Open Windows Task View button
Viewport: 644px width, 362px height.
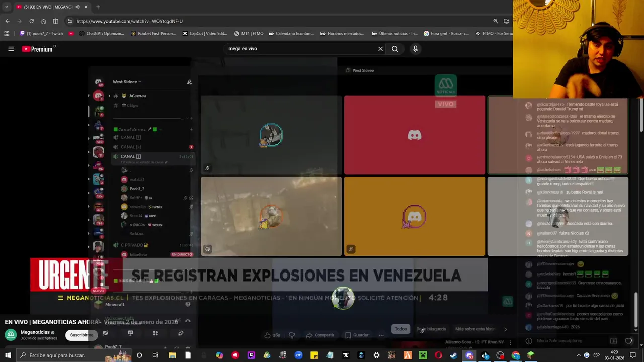click(x=155, y=355)
